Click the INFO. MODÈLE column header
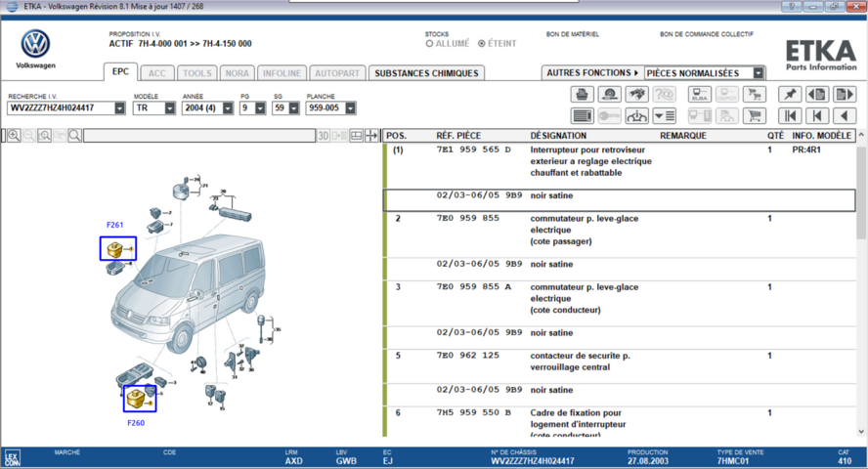 pos(821,136)
